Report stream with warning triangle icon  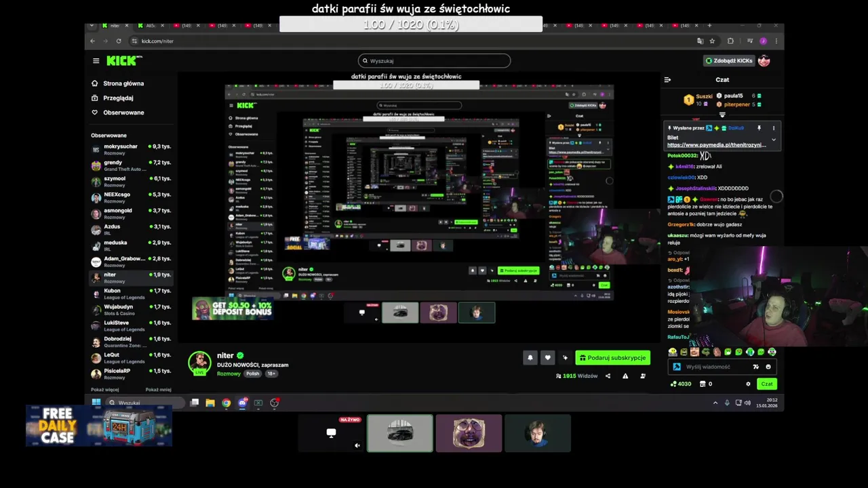[625, 376]
